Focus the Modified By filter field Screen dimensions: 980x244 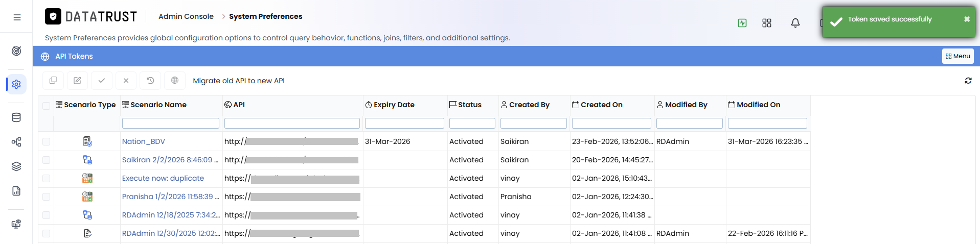tap(690, 123)
